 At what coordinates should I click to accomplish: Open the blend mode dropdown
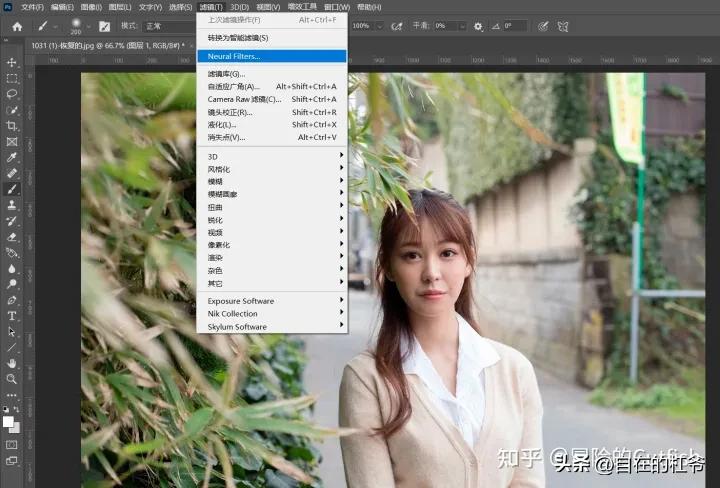[x=169, y=26]
